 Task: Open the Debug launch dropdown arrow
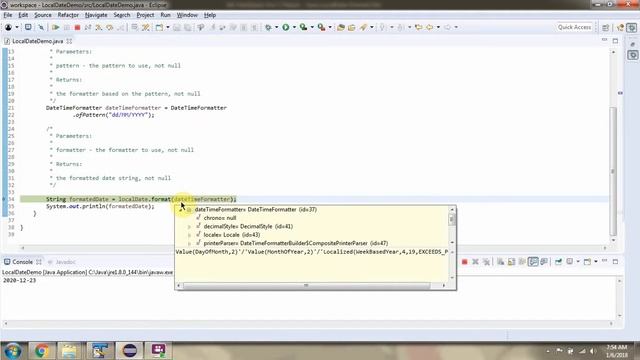coord(276,27)
